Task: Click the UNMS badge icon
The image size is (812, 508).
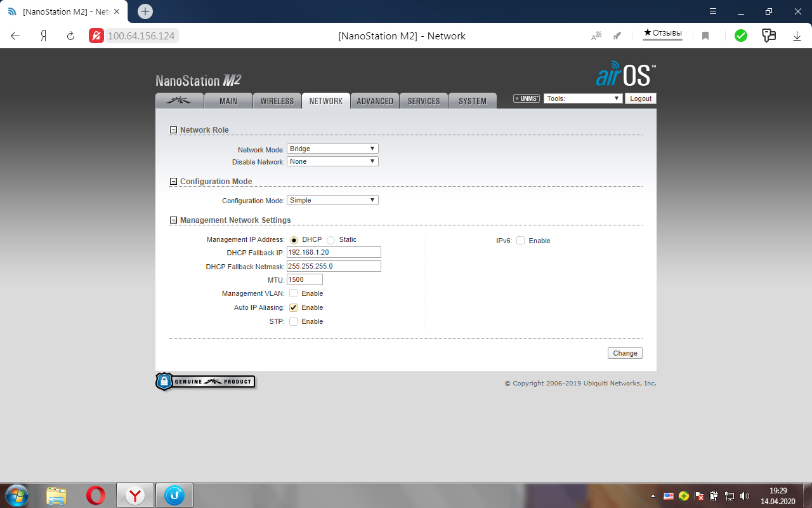Action: point(527,98)
